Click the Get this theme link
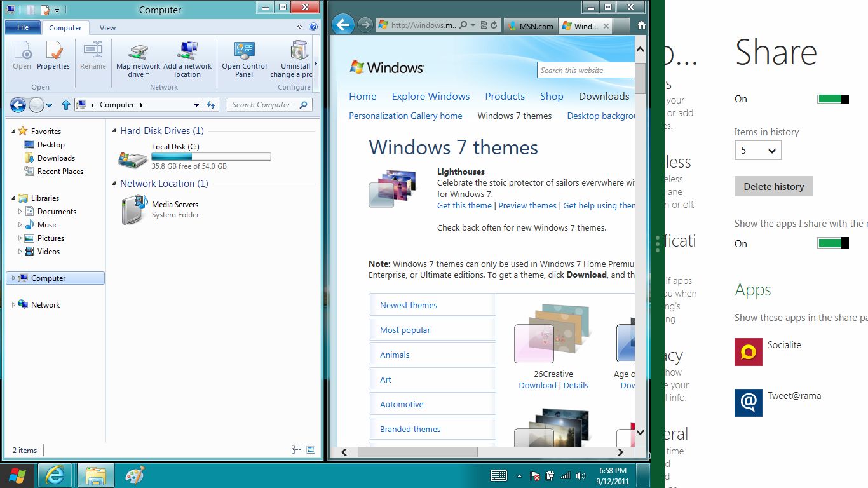The height and width of the screenshot is (488, 868). click(465, 205)
